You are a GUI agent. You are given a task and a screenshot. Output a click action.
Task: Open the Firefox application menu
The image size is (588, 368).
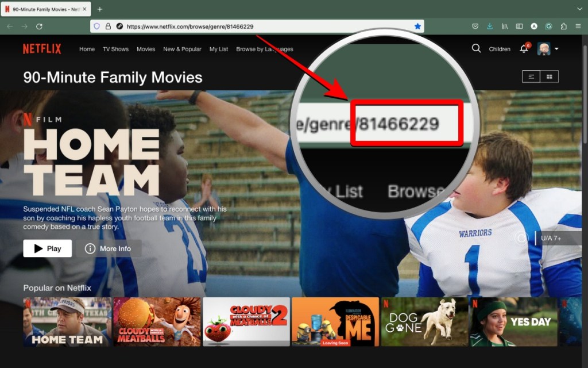[578, 26]
